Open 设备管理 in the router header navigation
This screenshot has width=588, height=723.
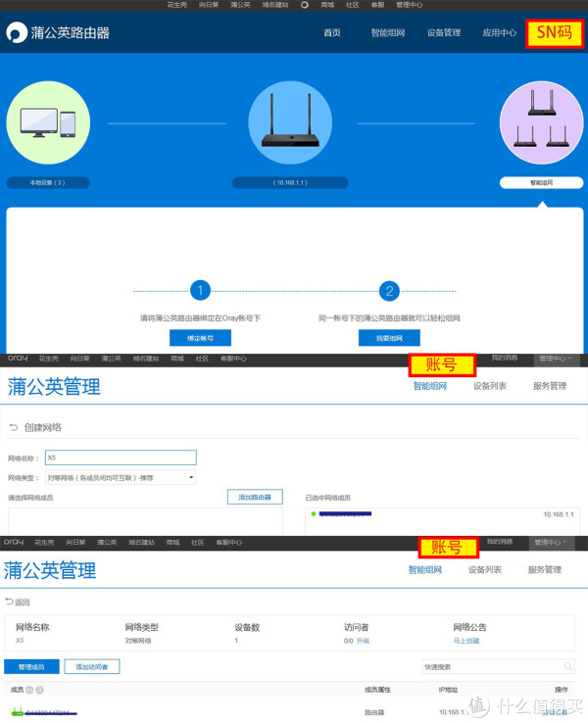click(444, 32)
